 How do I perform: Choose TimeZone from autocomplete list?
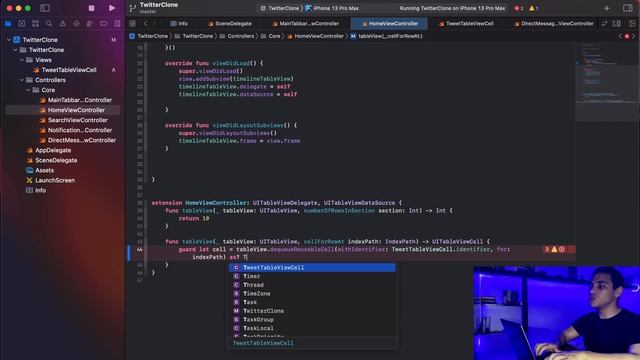coord(312,294)
